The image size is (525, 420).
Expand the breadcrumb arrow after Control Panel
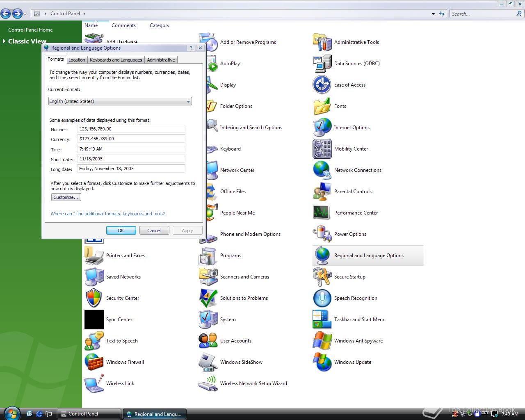(84, 14)
